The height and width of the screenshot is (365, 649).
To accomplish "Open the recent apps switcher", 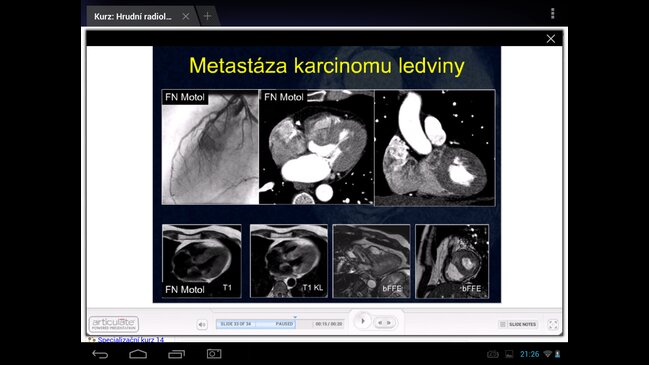I will [176, 354].
